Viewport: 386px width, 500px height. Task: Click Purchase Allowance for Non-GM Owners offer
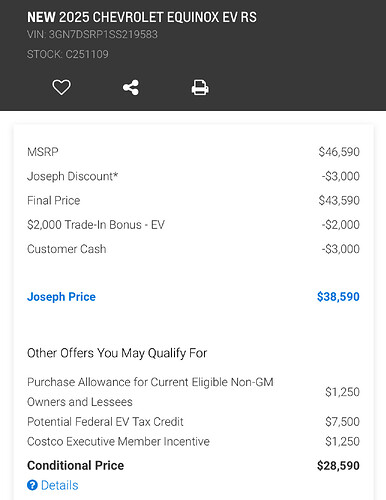(x=193, y=392)
